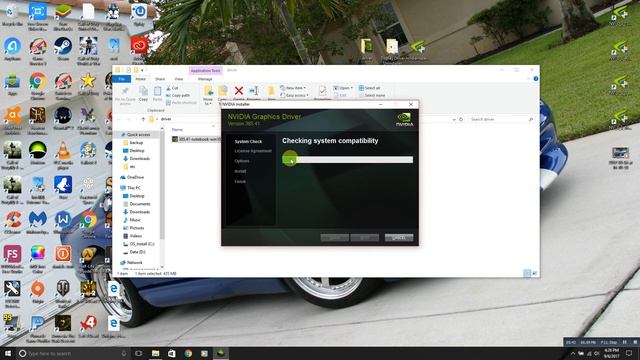Switch to the Home ribbon tab

(140, 79)
